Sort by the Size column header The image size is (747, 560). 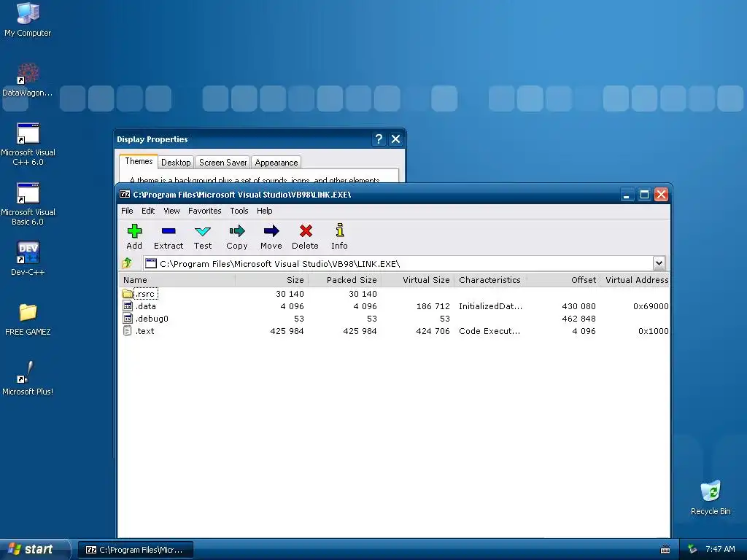[272, 280]
